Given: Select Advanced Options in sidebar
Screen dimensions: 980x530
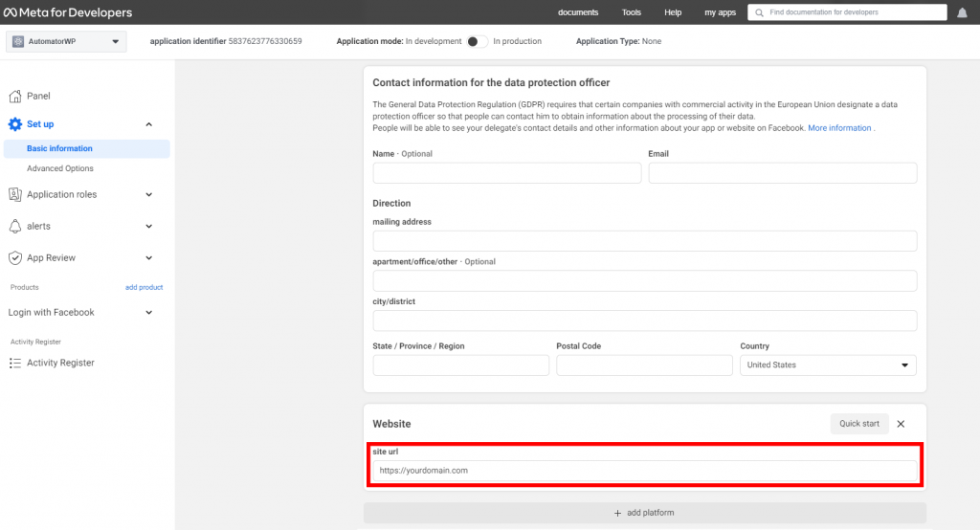Looking at the screenshot, I should point(60,168).
